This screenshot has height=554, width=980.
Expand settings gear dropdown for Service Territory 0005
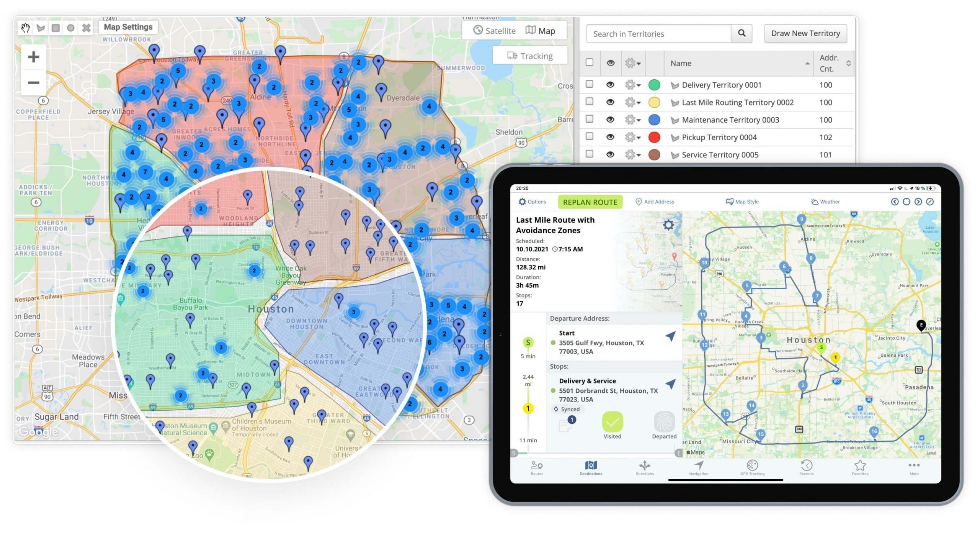pyautogui.click(x=633, y=154)
